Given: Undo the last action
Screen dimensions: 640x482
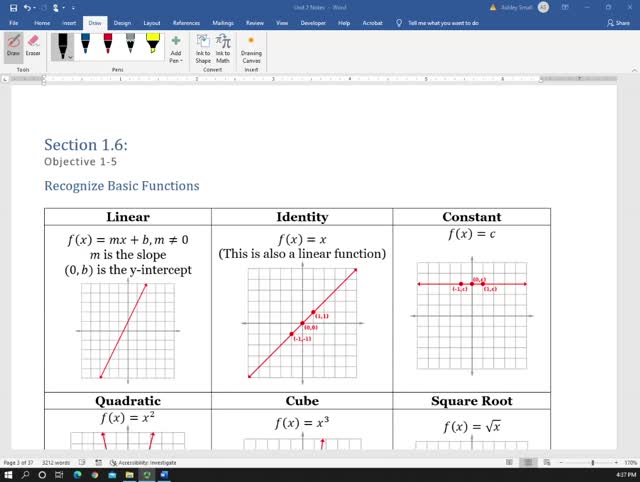Looking at the screenshot, I should tap(27, 8).
